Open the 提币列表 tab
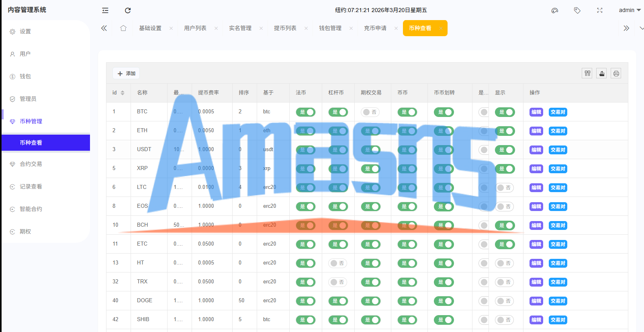 click(285, 28)
